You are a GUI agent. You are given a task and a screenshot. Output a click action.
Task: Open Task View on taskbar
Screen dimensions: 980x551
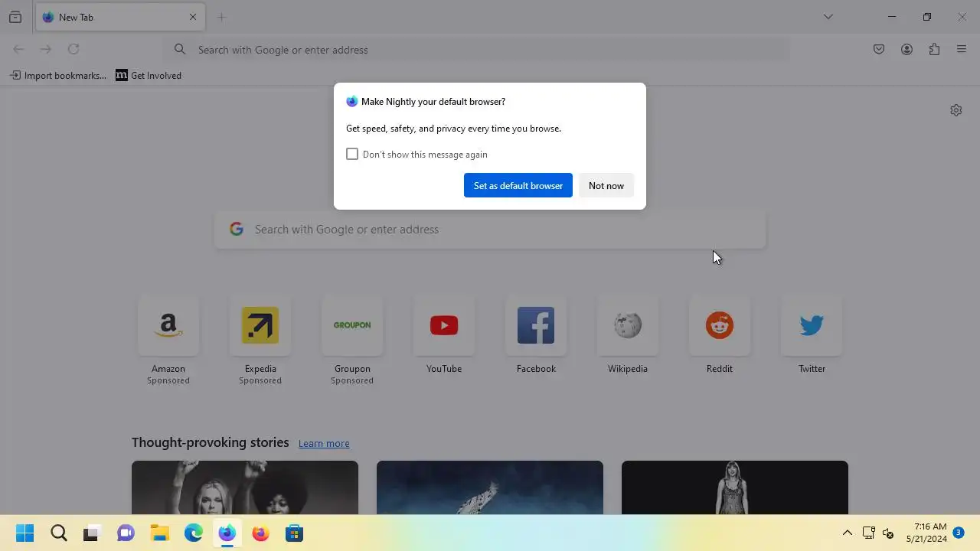pos(92,533)
